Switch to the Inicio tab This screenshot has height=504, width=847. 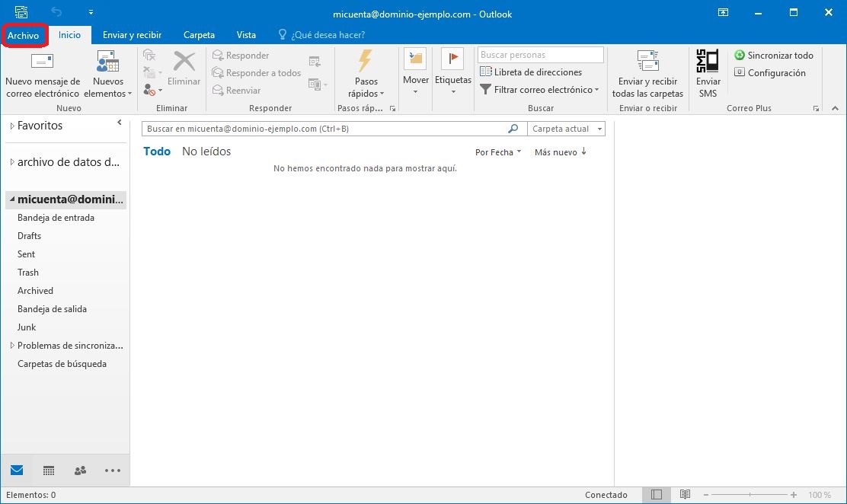[x=69, y=34]
